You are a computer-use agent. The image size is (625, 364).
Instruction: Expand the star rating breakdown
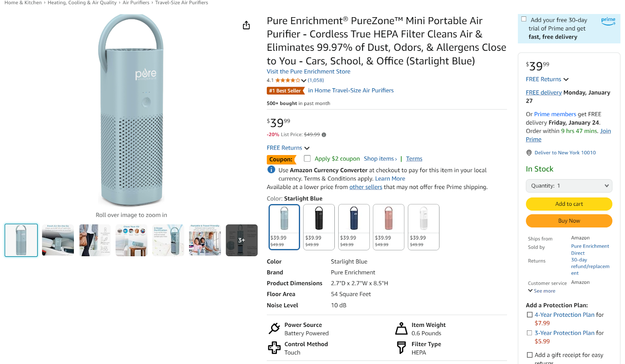point(303,80)
